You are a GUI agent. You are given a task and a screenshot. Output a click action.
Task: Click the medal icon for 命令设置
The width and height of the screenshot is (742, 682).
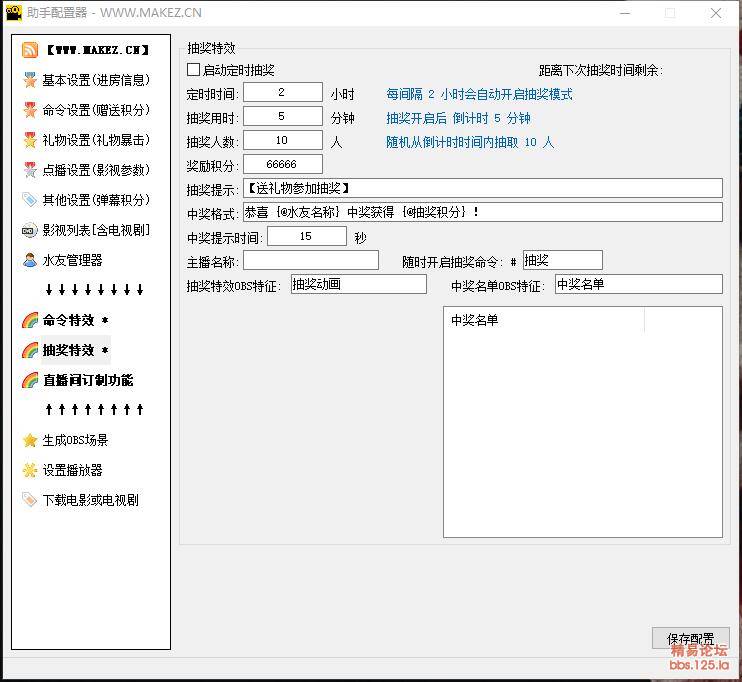(x=30, y=110)
